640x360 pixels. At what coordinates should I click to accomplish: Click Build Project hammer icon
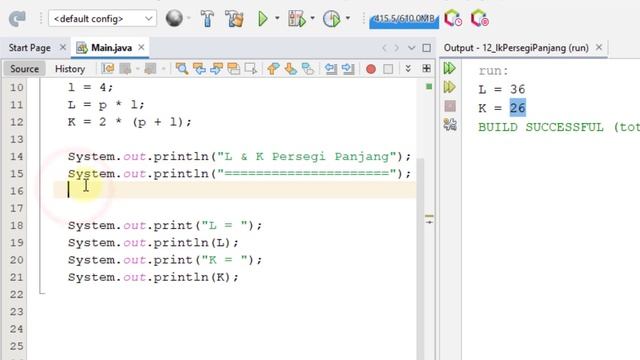(x=207, y=19)
